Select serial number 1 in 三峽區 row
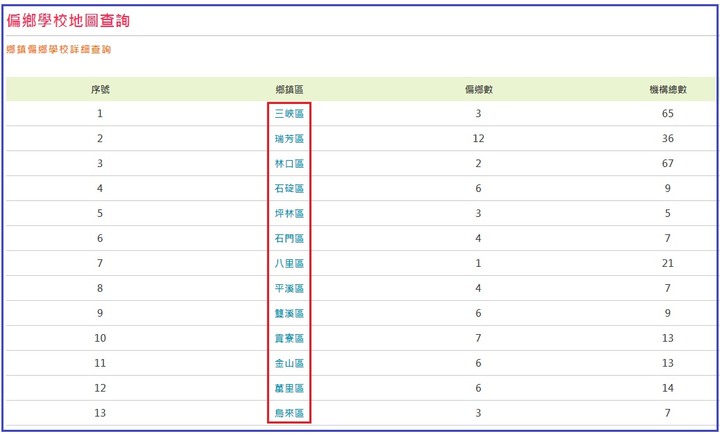Viewport: 720px width, 436px height. (100, 113)
